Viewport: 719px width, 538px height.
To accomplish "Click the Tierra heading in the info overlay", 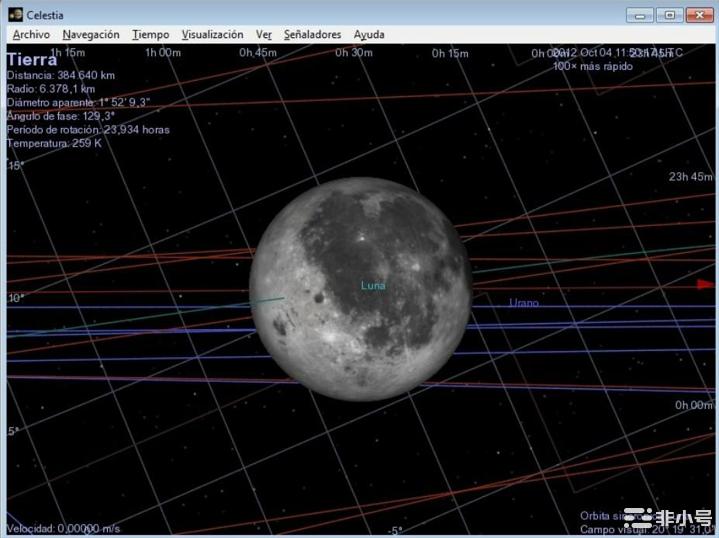I will pyautogui.click(x=32, y=60).
